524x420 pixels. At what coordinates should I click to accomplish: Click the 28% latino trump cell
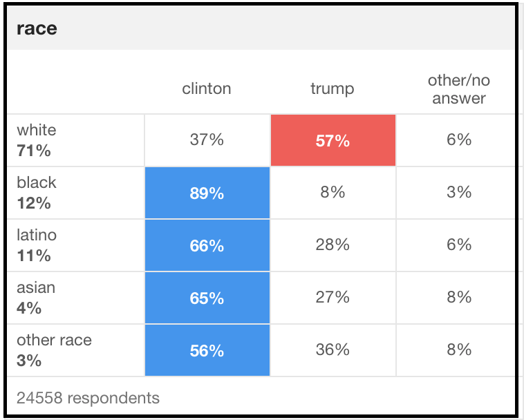pyautogui.click(x=333, y=245)
